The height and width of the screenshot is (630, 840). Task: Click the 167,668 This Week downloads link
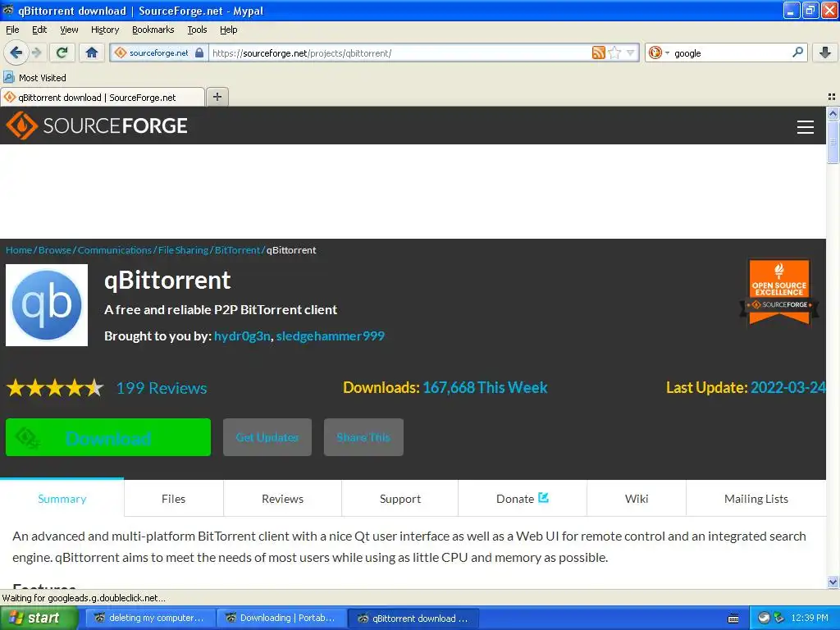click(485, 387)
